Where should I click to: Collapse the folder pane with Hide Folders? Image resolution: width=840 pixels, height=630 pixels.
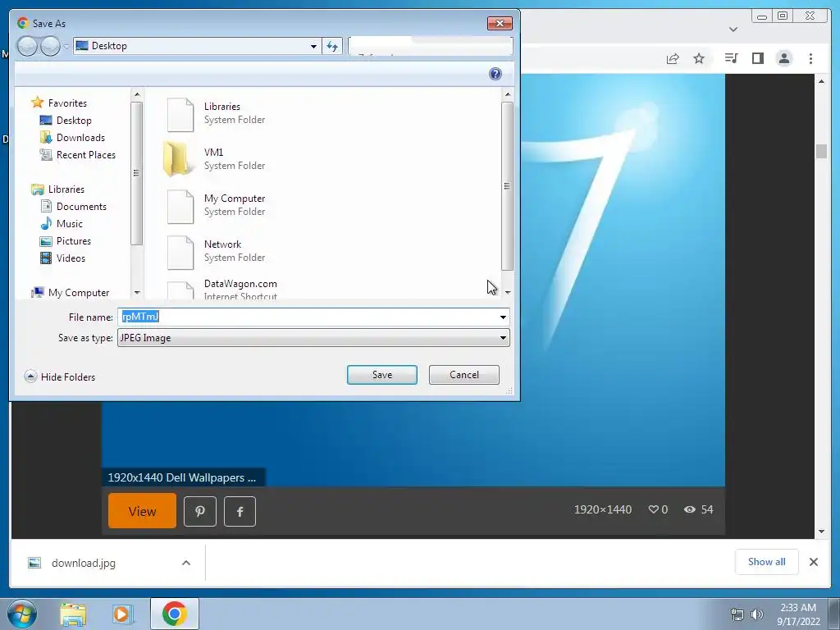(x=59, y=377)
